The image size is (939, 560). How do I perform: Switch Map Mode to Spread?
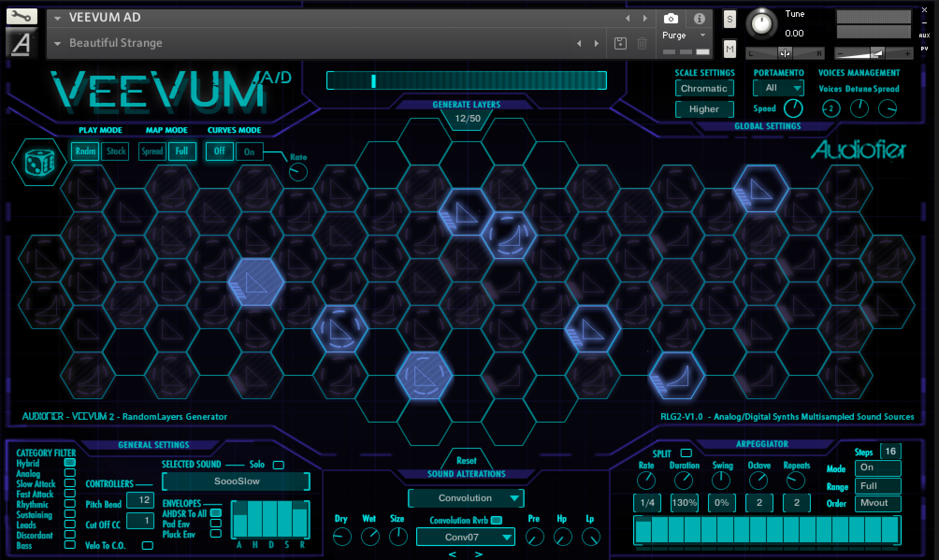pyautogui.click(x=152, y=151)
